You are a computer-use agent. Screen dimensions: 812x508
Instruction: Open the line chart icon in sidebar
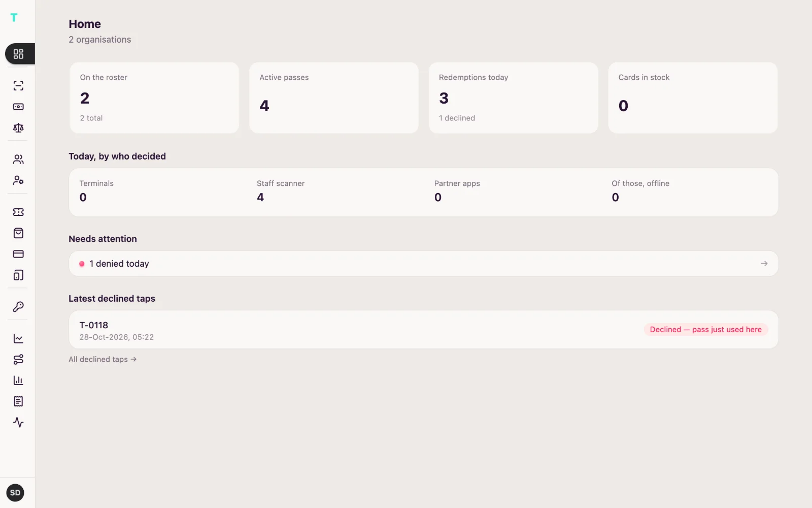pos(18,338)
